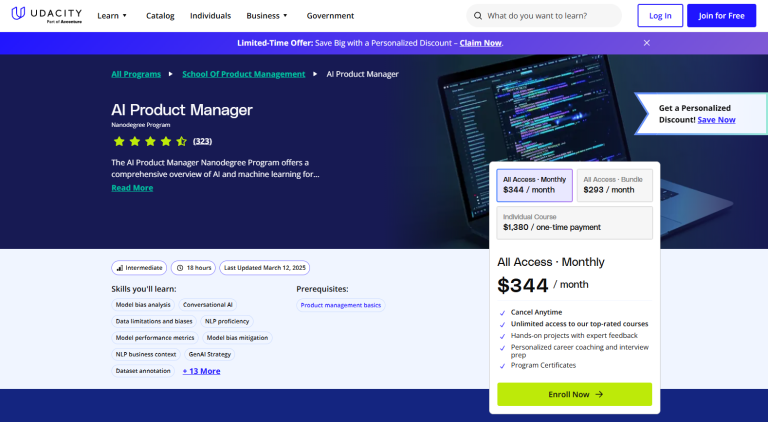
Task: Click the GenAI Strategy skill tag
Action: pos(210,354)
